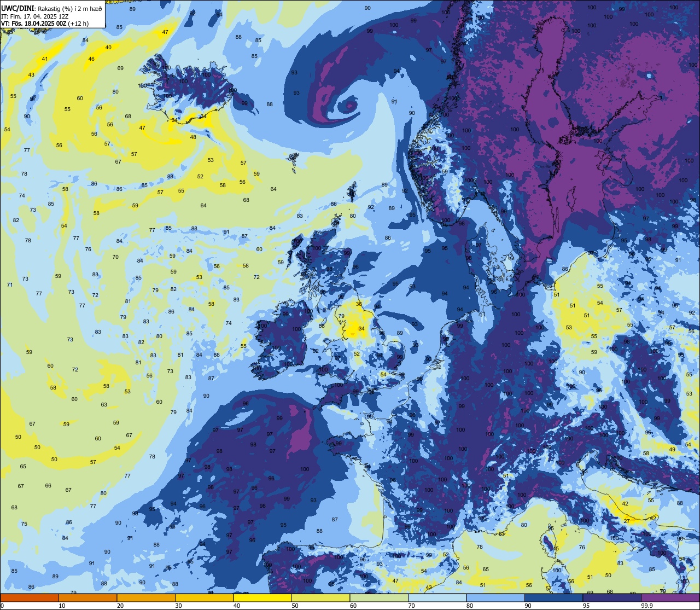Click the "VT: Fös. 18.04.2025 00Z" line
This screenshot has height=610, width=700.
34,24
